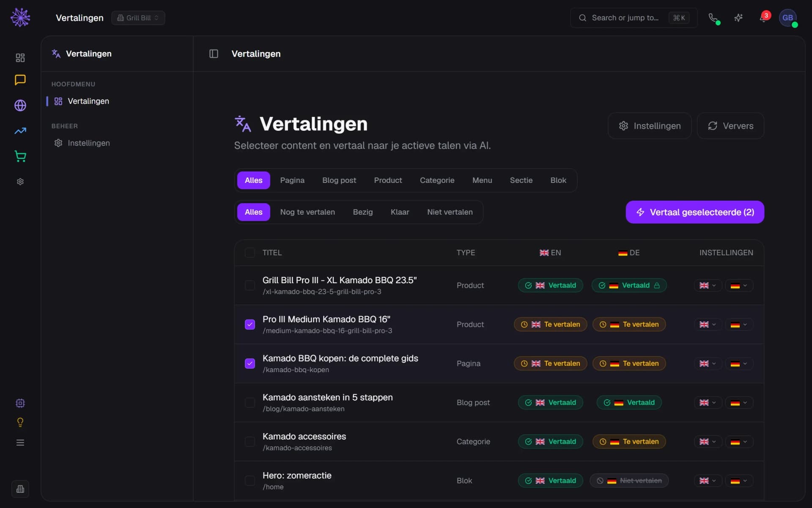Show the Nog te vertalen status filter
This screenshot has height=508, width=812.
[307, 212]
